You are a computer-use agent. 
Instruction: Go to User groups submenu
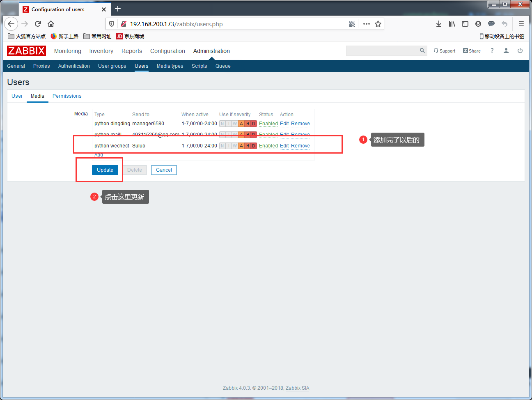[x=112, y=66]
